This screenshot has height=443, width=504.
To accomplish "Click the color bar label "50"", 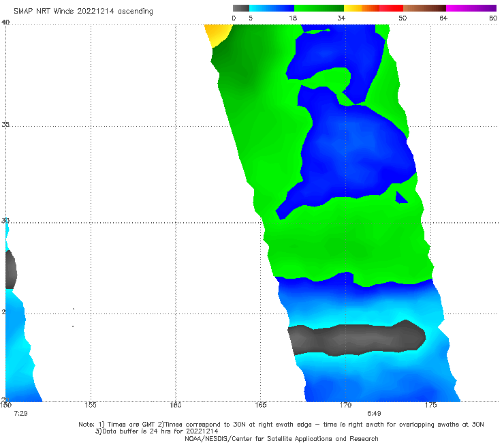I will 403,18.
